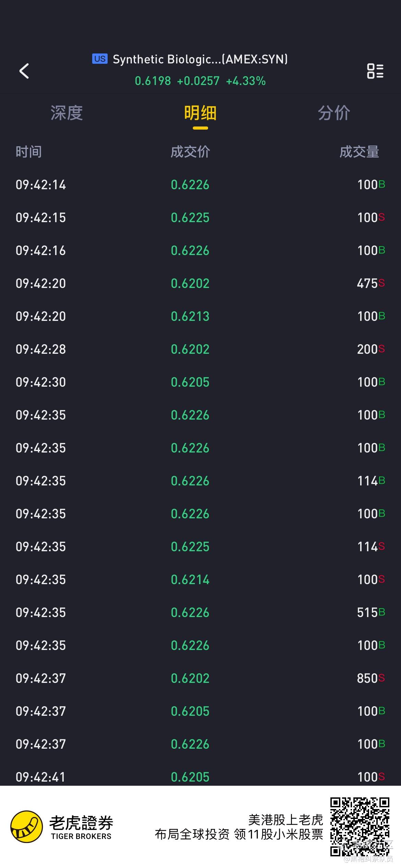Select the 515 buy trade row
401x868 pixels.
point(200,613)
